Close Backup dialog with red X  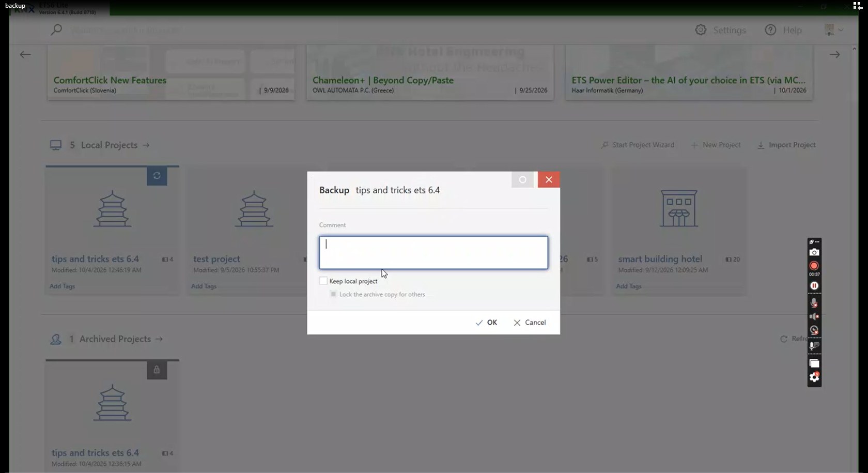(549, 179)
